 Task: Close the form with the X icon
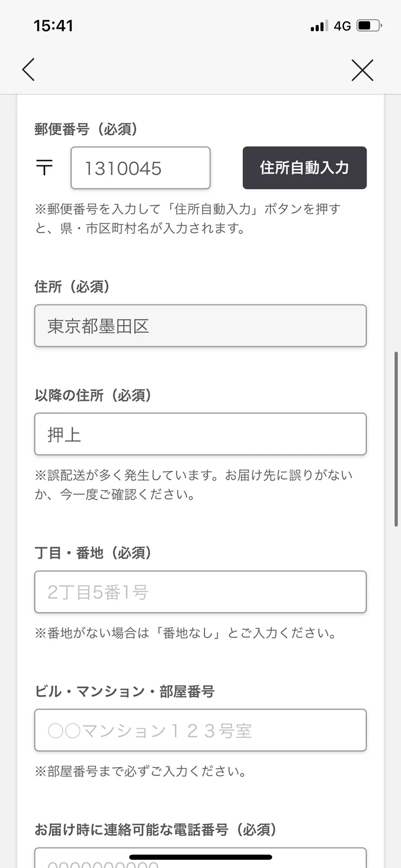tap(362, 70)
